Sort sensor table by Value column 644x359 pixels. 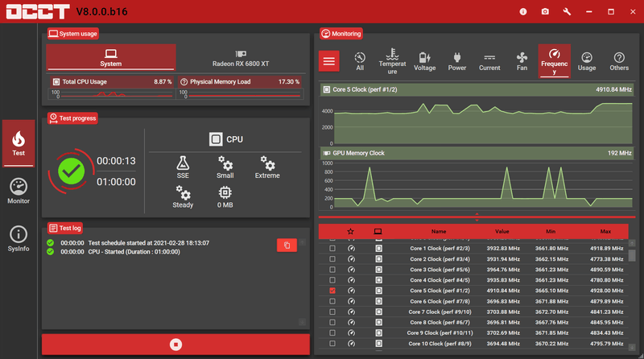coord(502,232)
